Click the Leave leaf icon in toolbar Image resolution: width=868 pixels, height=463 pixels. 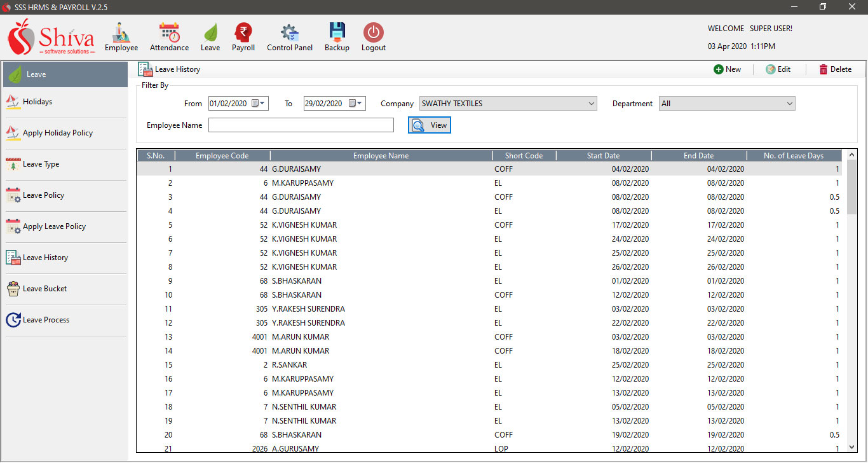pyautogui.click(x=210, y=33)
